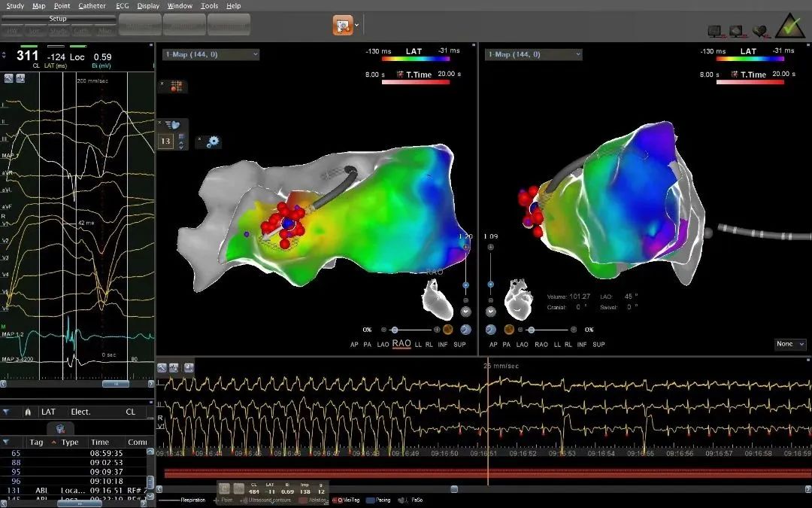Image resolution: width=812 pixels, height=508 pixels.
Task: Toggle the Ablation legend indicator
Action: pyautogui.click(x=304, y=500)
